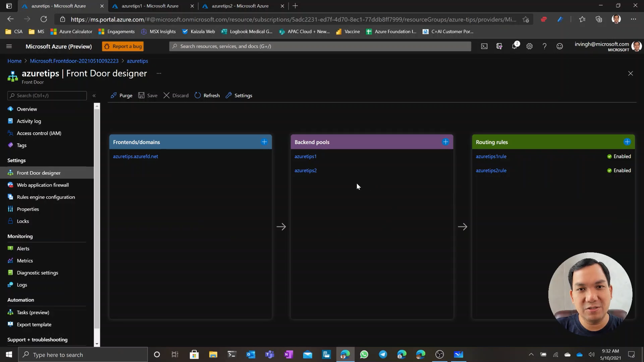Open Azure Cloud Shell icon
Viewport: 644px width, 362px height.
click(484, 46)
